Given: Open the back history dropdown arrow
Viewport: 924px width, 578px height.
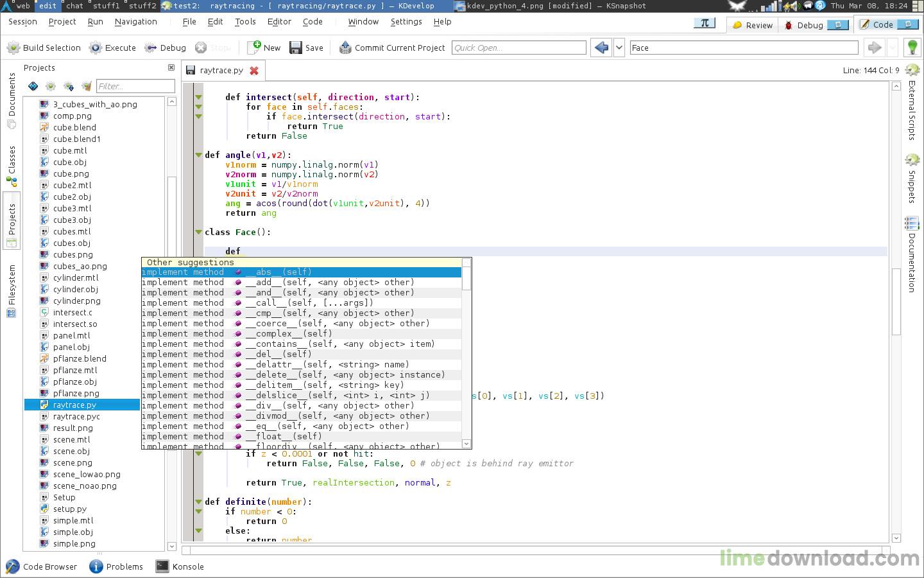Looking at the screenshot, I should point(619,48).
